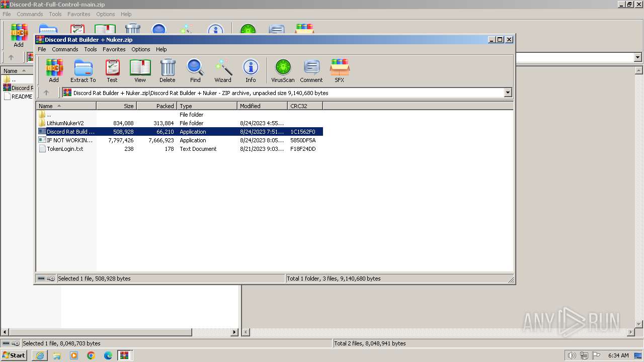Sort by Name column header
The image size is (644, 362).
coord(66,106)
